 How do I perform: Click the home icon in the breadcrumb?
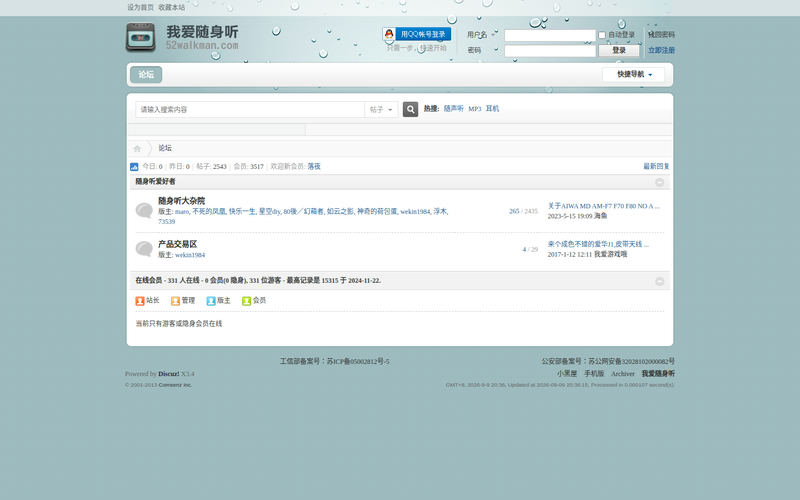click(137, 148)
